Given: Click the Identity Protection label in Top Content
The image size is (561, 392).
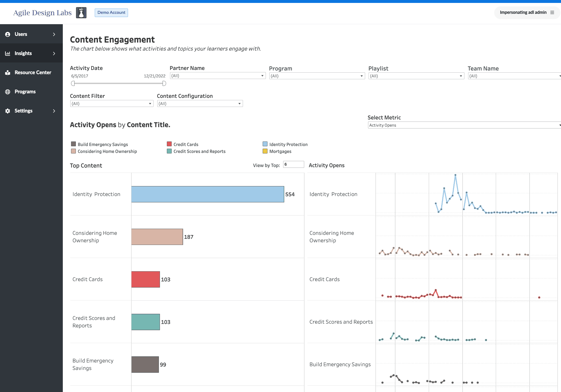Looking at the screenshot, I should (96, 194).
